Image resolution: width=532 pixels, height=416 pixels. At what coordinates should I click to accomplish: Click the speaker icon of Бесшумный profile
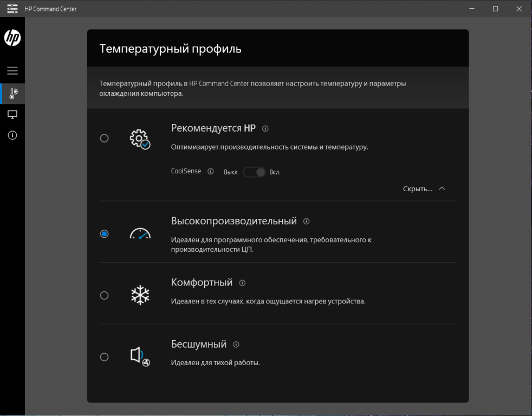140,355
